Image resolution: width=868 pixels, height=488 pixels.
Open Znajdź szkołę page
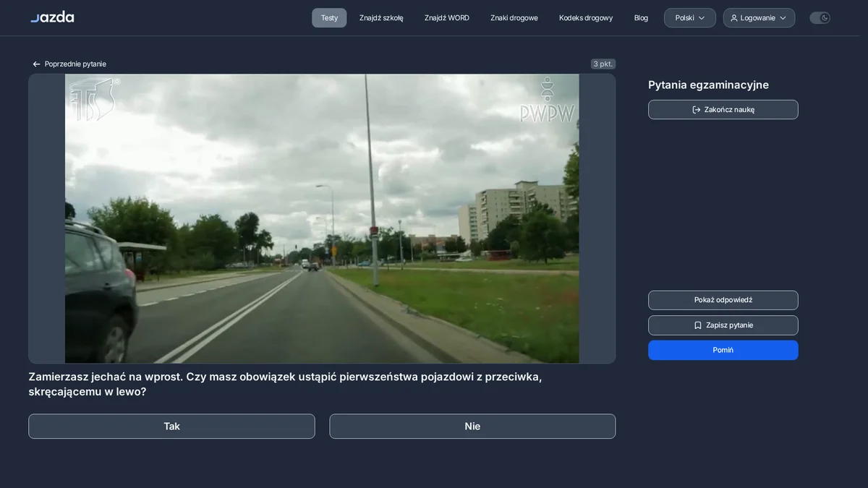click(x=381, y=18)
